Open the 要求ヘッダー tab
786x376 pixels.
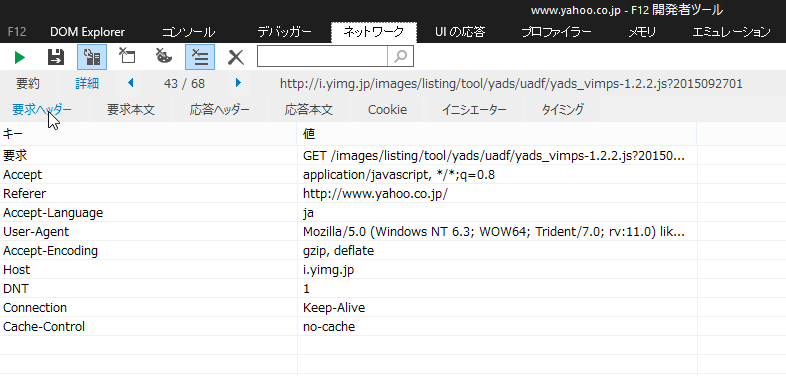coord(42,110)
